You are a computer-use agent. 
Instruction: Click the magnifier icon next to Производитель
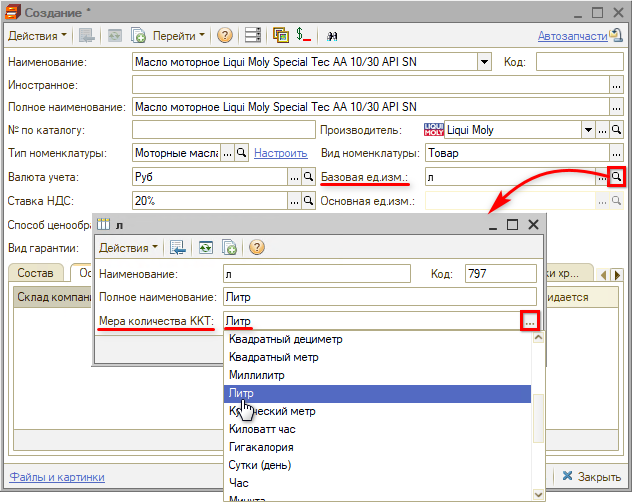coord(616,130)
